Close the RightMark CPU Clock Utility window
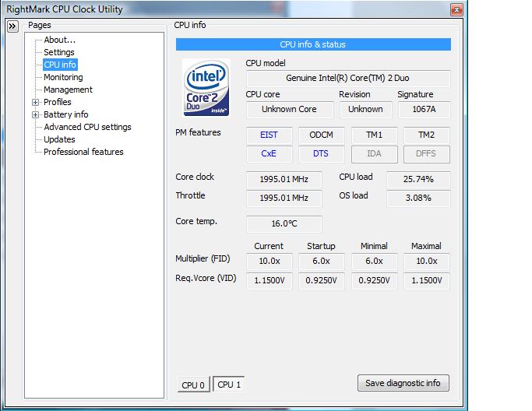 click(456, 9)
